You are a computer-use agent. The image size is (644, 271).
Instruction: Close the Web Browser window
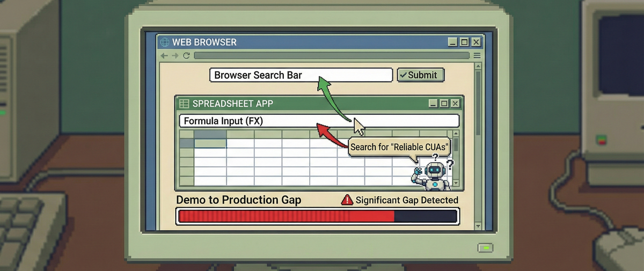click(x=476, y=42)
